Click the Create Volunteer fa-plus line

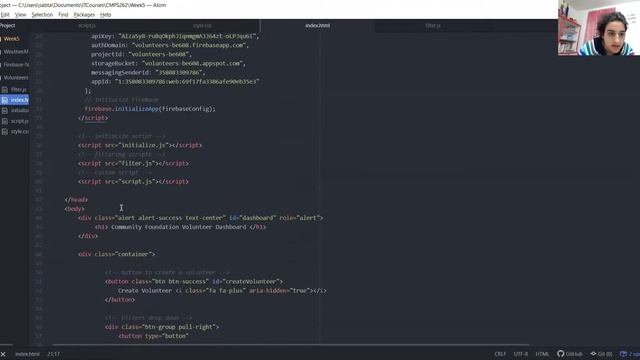pos(222,291)
